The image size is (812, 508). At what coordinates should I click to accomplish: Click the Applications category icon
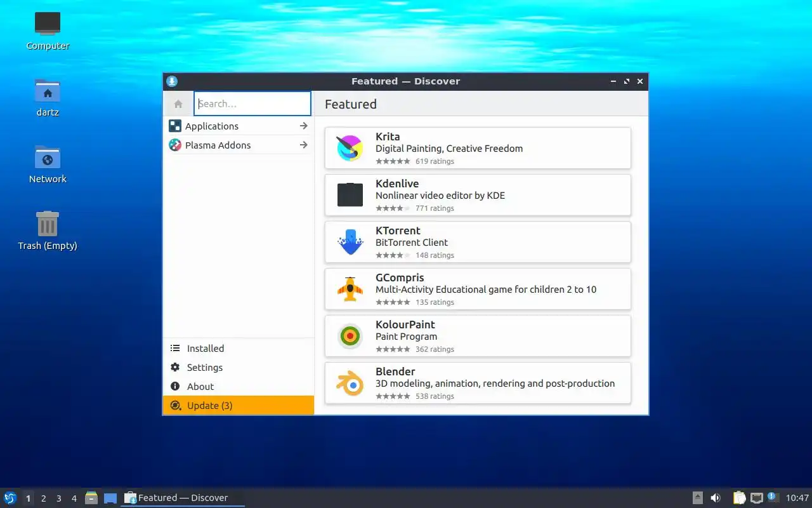[175, 126]
